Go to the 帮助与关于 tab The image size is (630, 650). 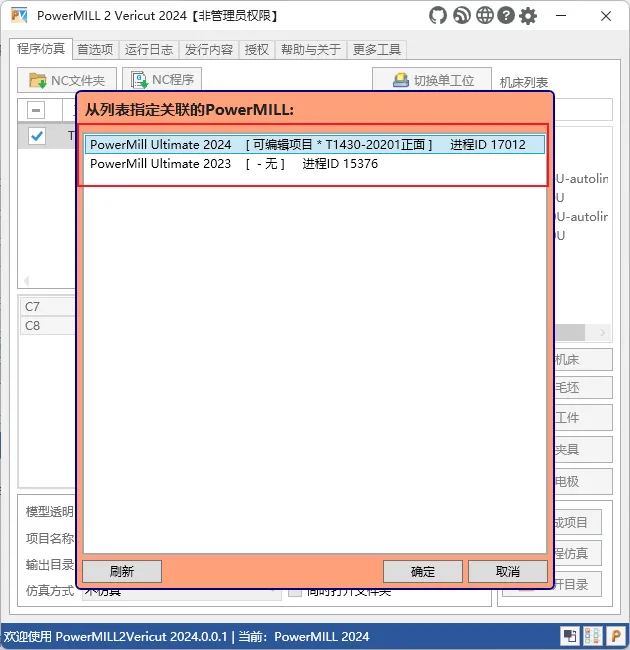[x=311, y=50]
